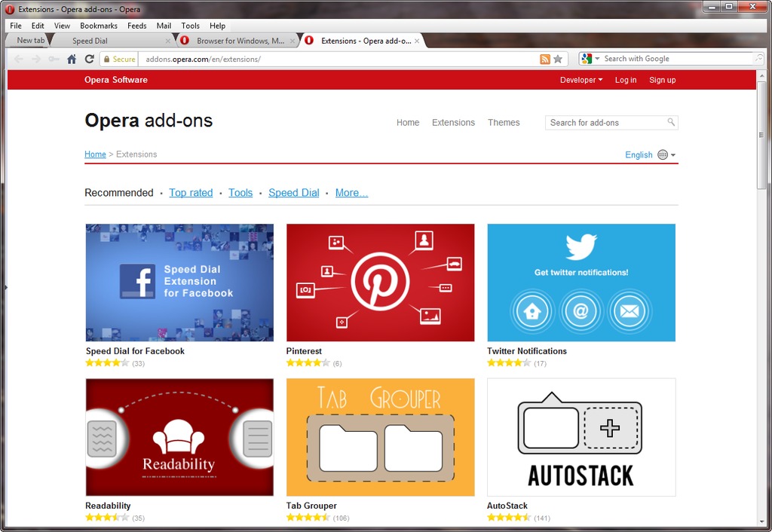Click the More... categories link
The height and width of the screenshot is (532, 772).
[x=351, y=193]
